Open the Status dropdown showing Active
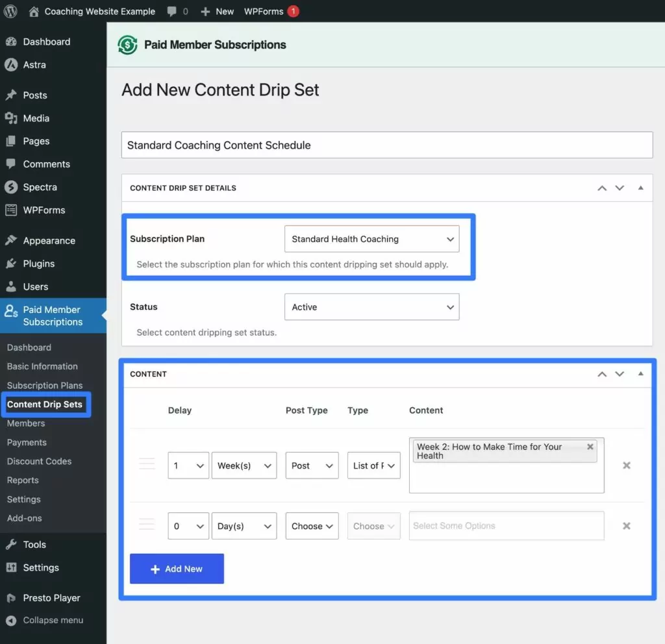The image size is (665, 644). point(372,307)
